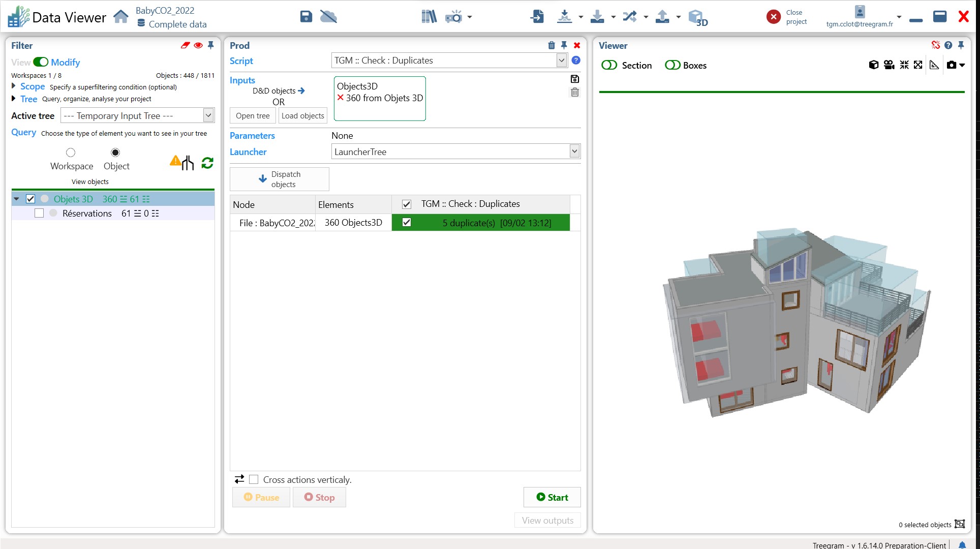Click the Prod panel trash icon
Viewport: 980px width, 549px height.
point(552,45)
